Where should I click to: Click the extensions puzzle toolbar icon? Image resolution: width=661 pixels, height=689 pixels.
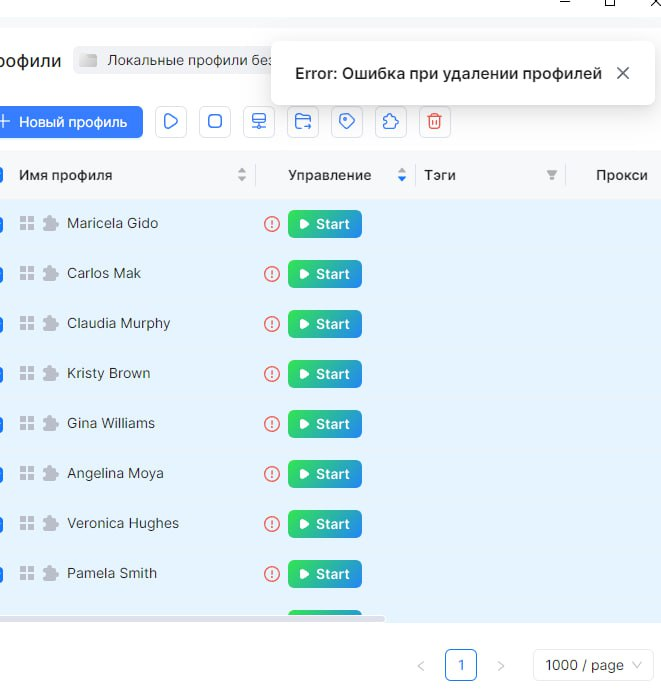pyautogui.click(x=390, y=122)
